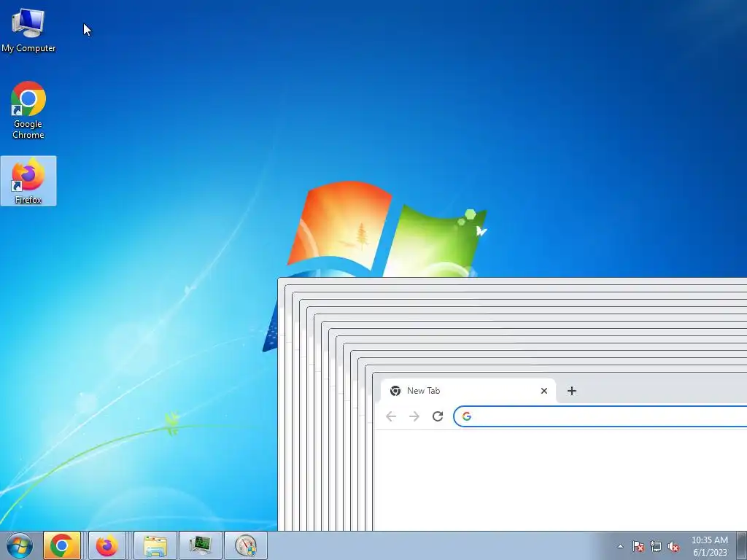Click the muted volume tray icon
The width and height of the screenshot is (747, 560).
(x=673, y=546)
